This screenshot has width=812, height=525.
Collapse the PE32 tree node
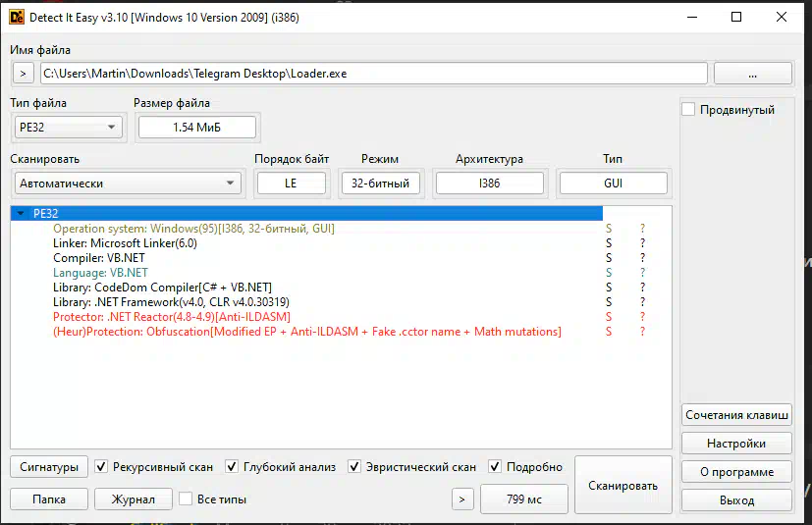point(22,213)
